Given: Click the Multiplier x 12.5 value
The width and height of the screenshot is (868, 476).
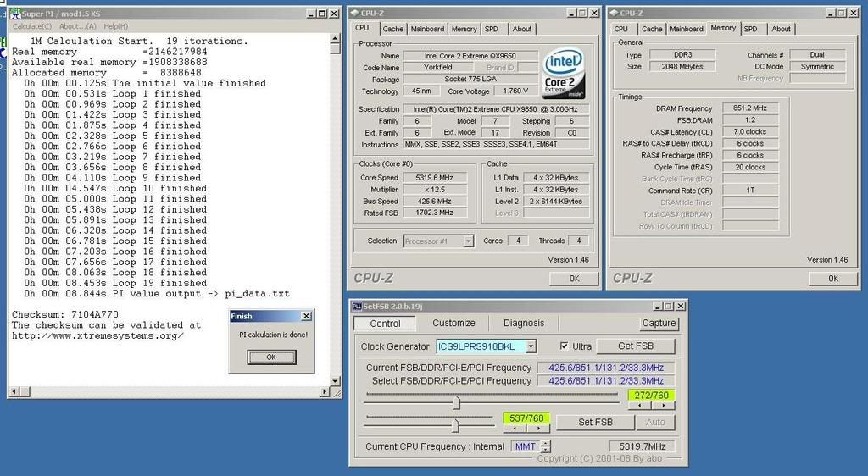Looking at the screenshot, I should pos(435,190).
